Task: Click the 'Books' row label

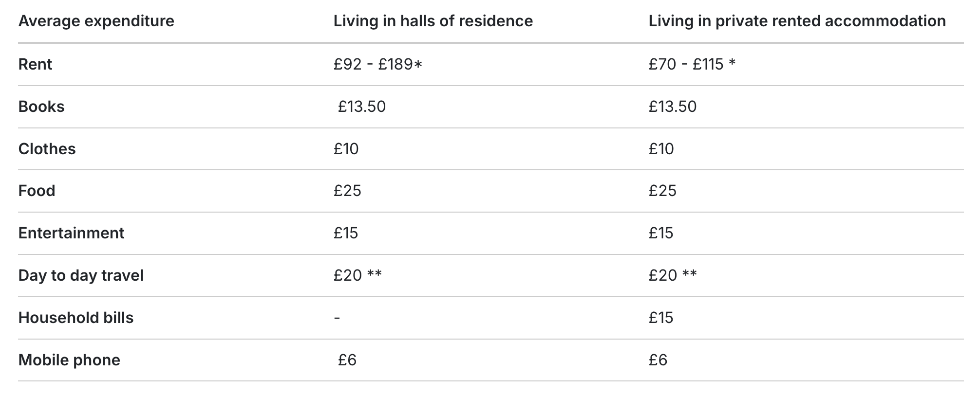Action: click(x=41, y=107)
